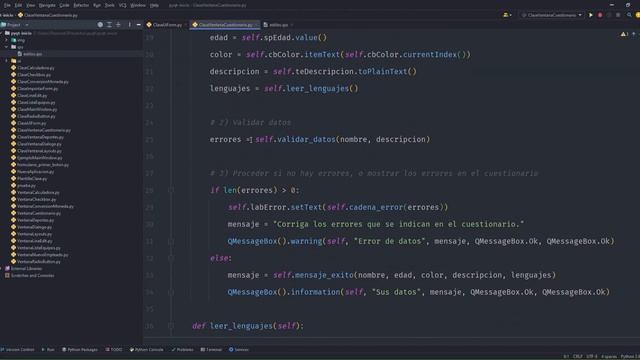Select VentanaRadioButton.py in project tree
Screen dimensions: 640x360
coord(36,262)
